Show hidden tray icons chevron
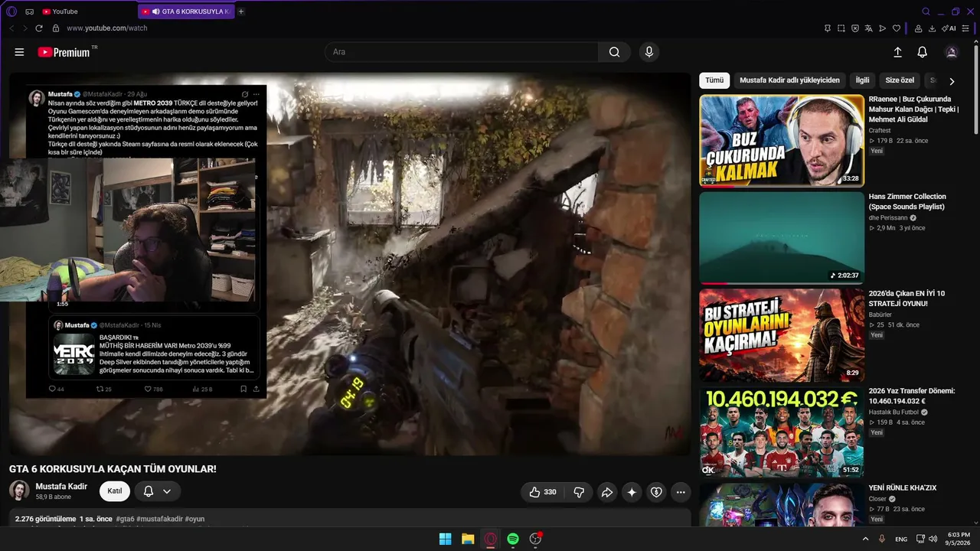This screenshot has height=551, width=980. (x=866, y=539)
